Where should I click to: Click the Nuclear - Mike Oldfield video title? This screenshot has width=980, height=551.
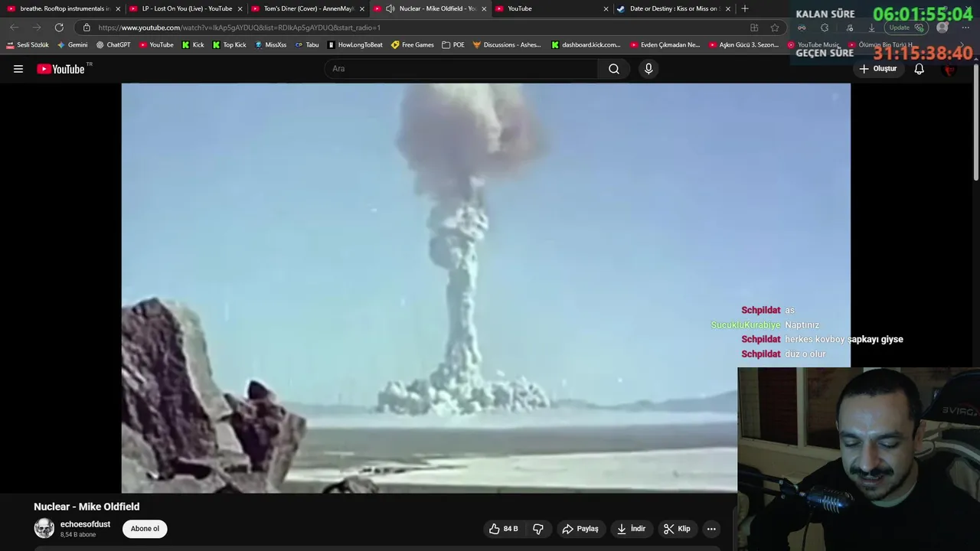click(87, 507)
